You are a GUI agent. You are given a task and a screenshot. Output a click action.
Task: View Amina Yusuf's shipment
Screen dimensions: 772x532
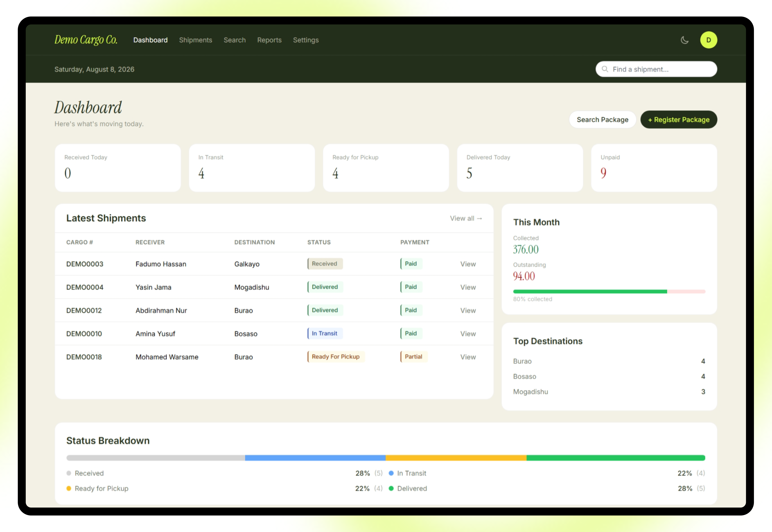point(468,334)
